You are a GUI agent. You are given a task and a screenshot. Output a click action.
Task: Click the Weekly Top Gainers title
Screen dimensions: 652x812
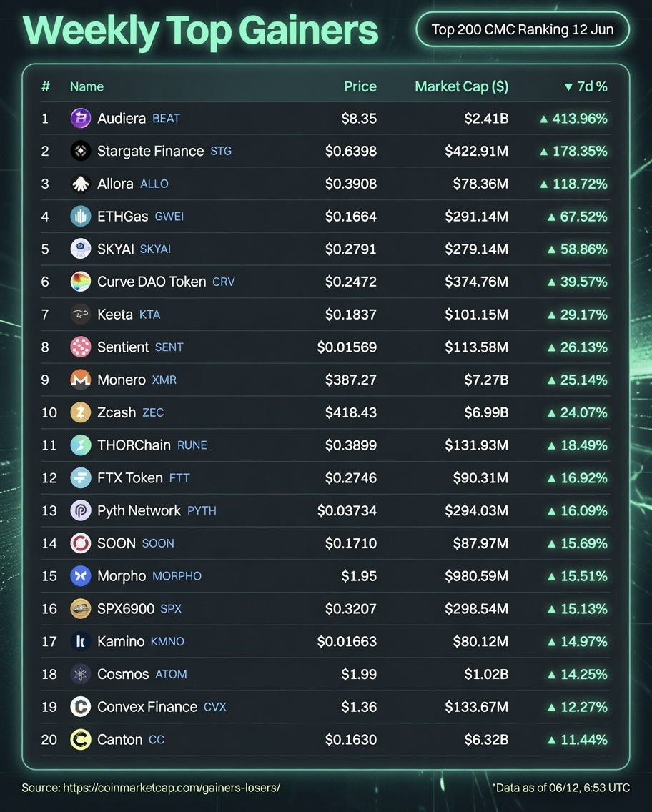pyautogui.click(x=200, y=30)
